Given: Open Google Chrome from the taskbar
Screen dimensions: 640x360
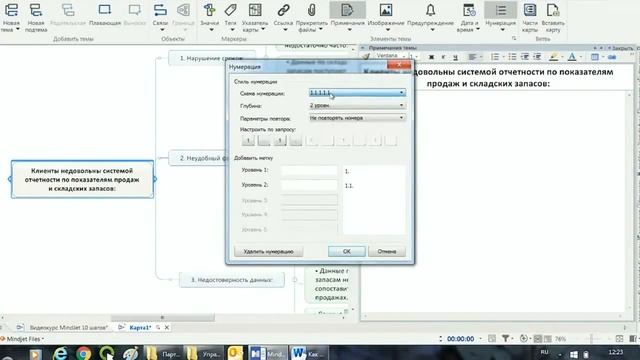Looking at the screenshot, I should 83,353.
